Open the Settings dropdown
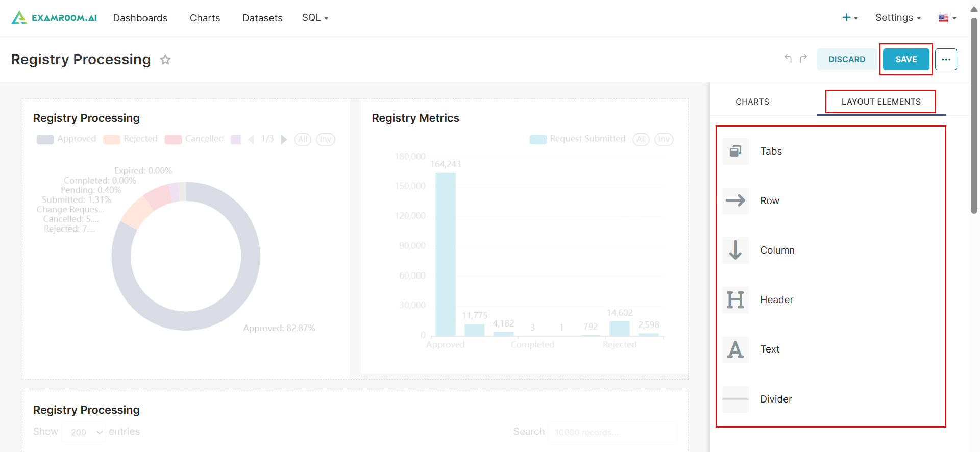980x452 pixels. pyautogui.click(x=898, y=18)
